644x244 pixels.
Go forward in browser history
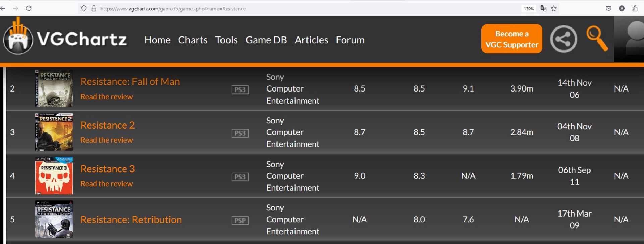[x=16, y=8]
